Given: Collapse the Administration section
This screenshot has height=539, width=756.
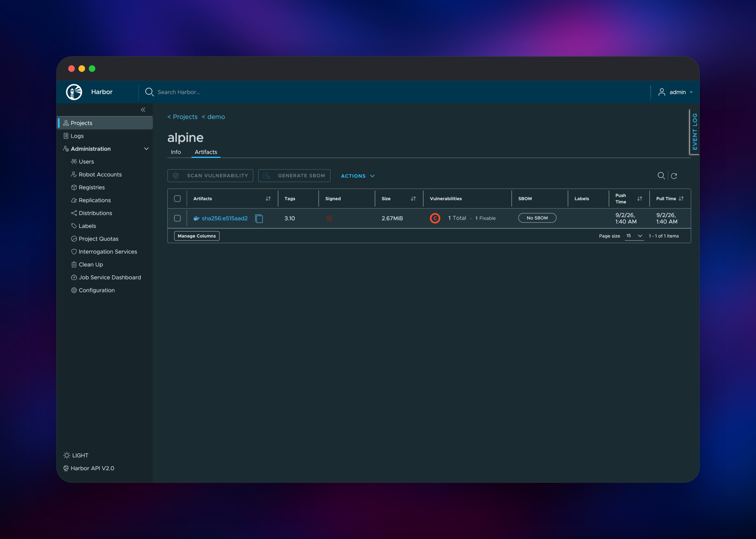Looking at the screenshot, I should pyautogui.click(x=146, y=149).
